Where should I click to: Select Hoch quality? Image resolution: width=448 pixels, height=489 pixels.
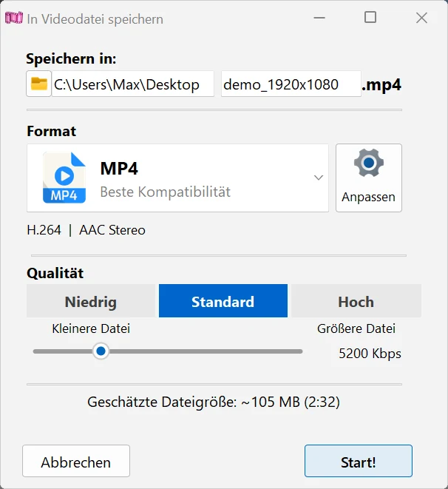tap(356, 301)
